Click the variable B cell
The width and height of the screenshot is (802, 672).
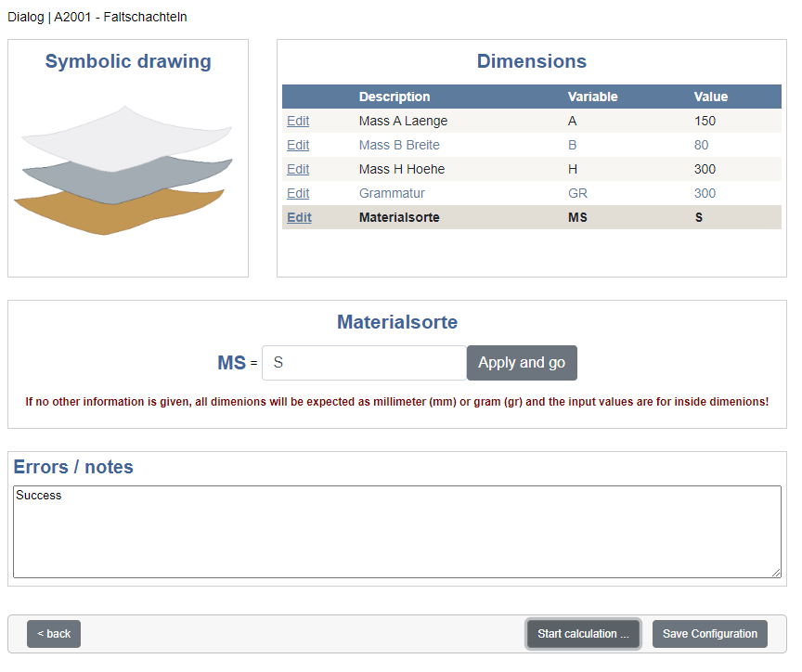[573, 145]
